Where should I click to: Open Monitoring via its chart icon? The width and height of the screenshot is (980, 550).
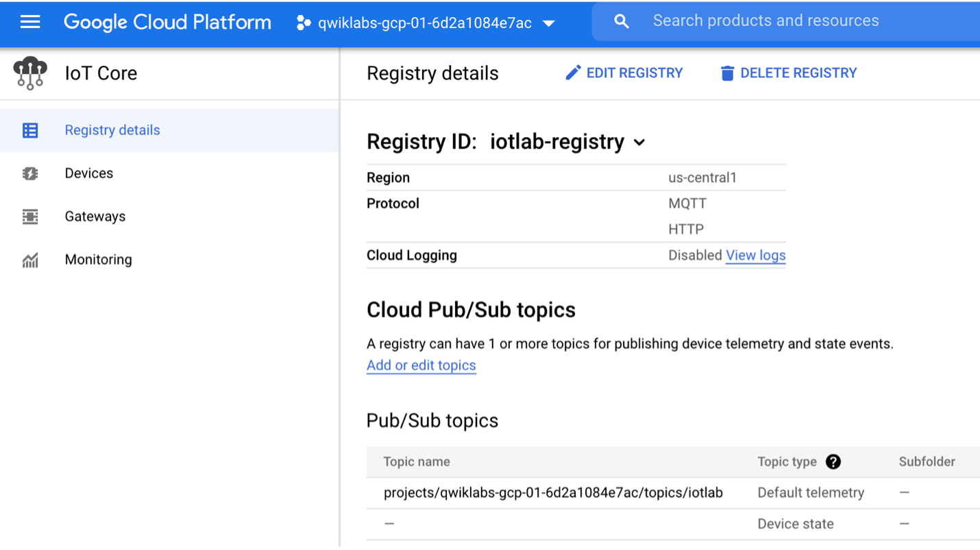[30, 259]
